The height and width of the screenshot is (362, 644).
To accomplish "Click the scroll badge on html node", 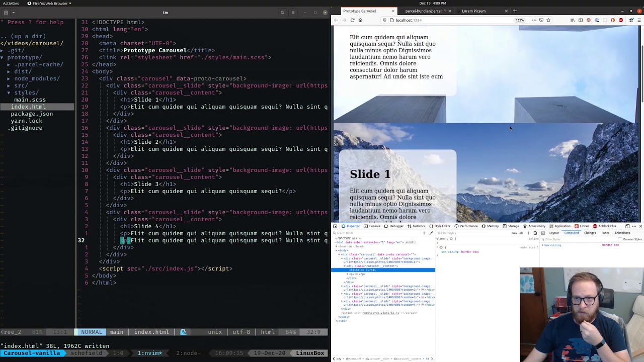I will tap(410, 242).
